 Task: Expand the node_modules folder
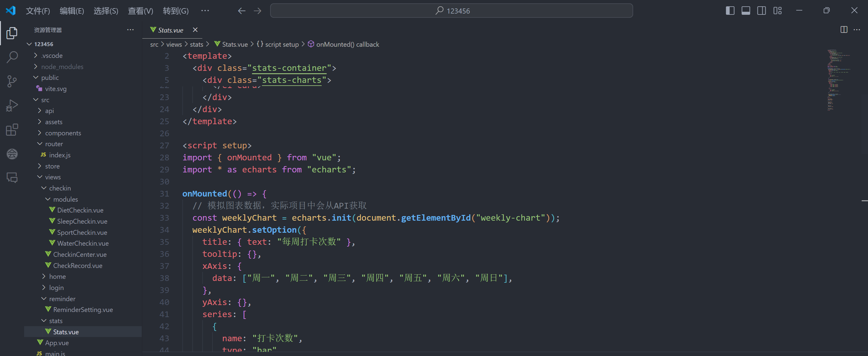pyautogui.click(x=62, y=67)
